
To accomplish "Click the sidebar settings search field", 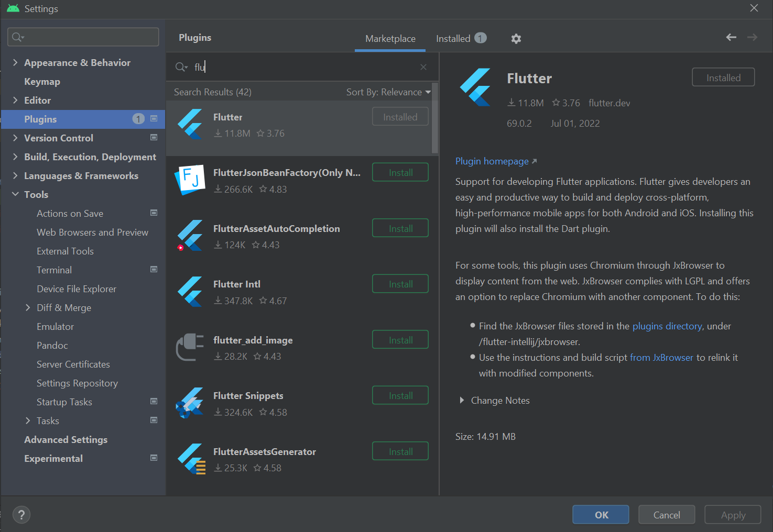I will click(82, 37).
